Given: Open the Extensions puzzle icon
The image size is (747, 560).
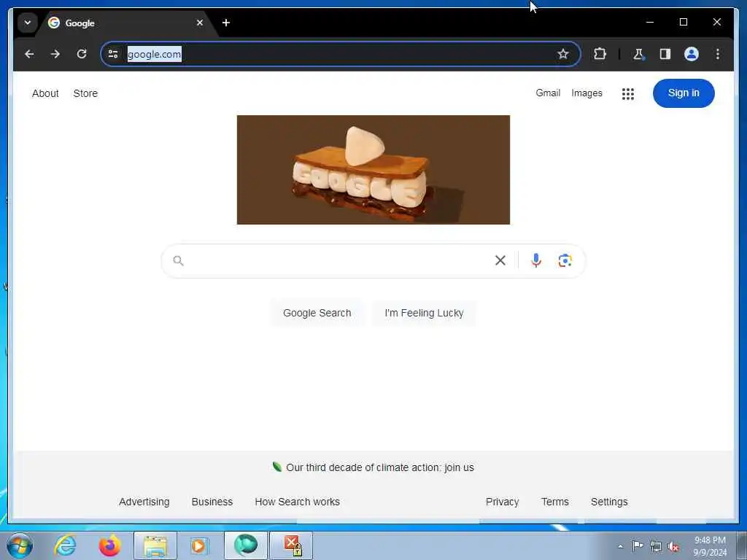Looking at the screenshot, I should click(x=600, y=54).
